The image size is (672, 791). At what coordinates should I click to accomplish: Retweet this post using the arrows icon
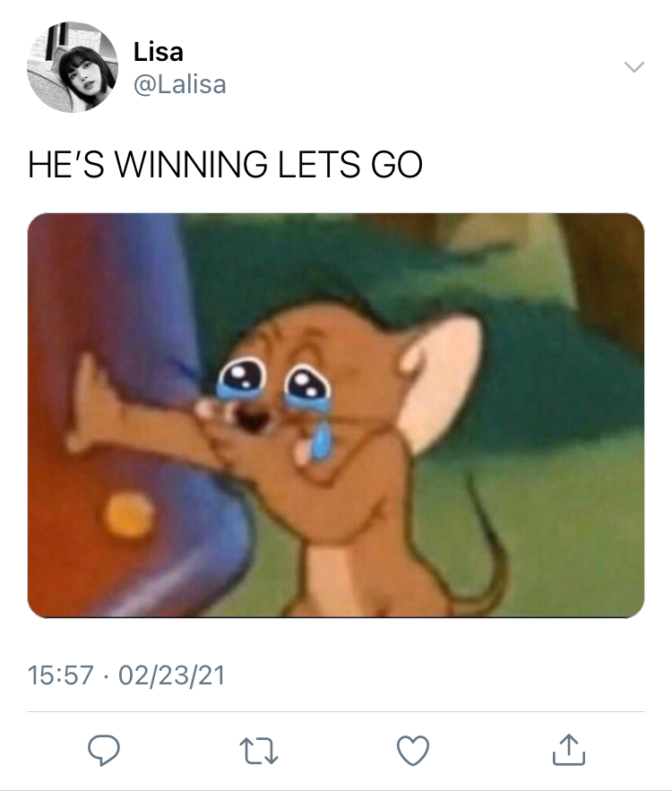coord(258,751)
